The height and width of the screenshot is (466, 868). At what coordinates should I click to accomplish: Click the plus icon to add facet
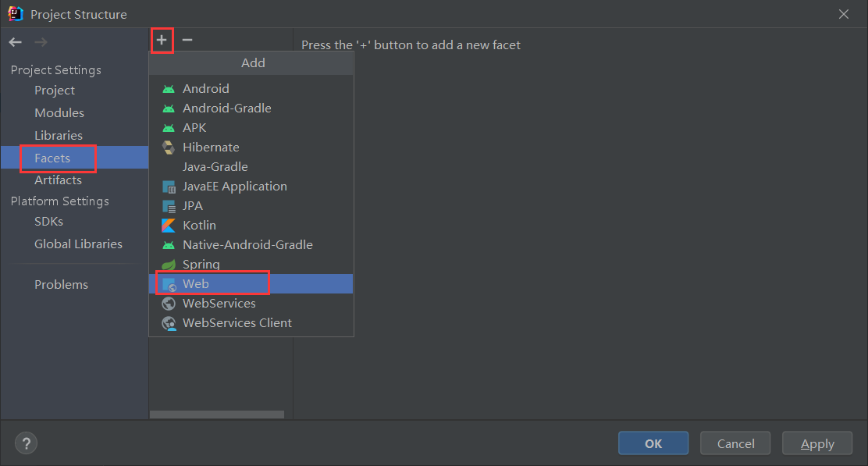[162, 40]
